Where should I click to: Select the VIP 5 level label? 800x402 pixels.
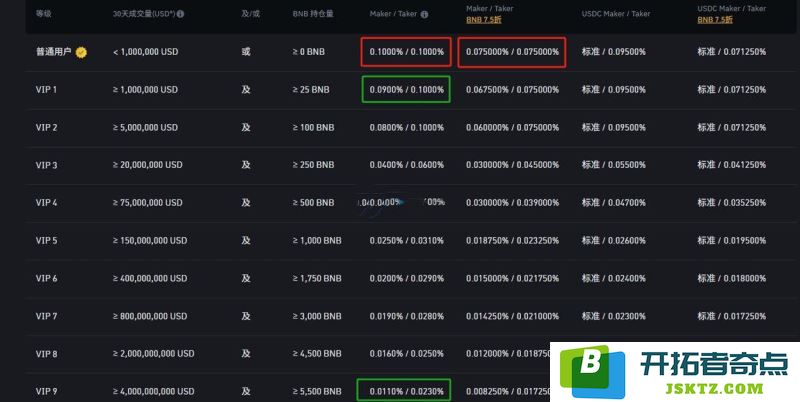tap(46, 240)
